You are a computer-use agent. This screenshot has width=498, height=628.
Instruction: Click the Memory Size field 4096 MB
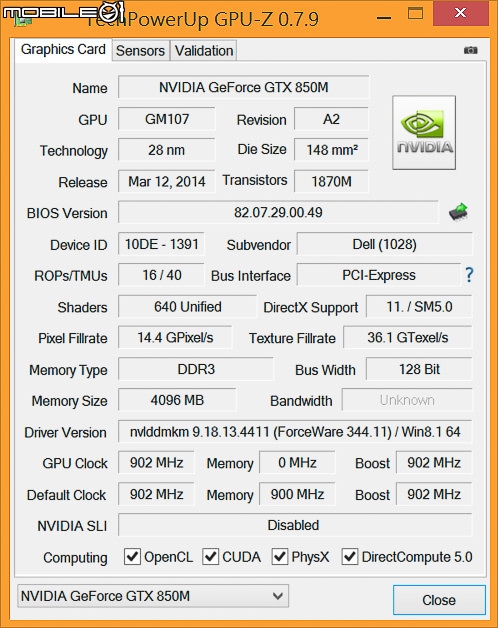click(x=177, y=400)
